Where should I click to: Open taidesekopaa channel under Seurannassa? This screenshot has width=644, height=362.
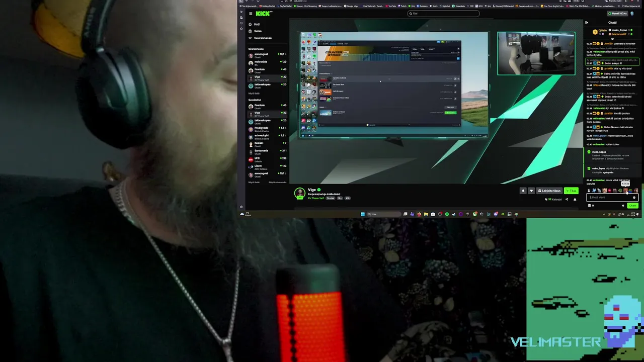pyautogui.click(x=267, y=85)
